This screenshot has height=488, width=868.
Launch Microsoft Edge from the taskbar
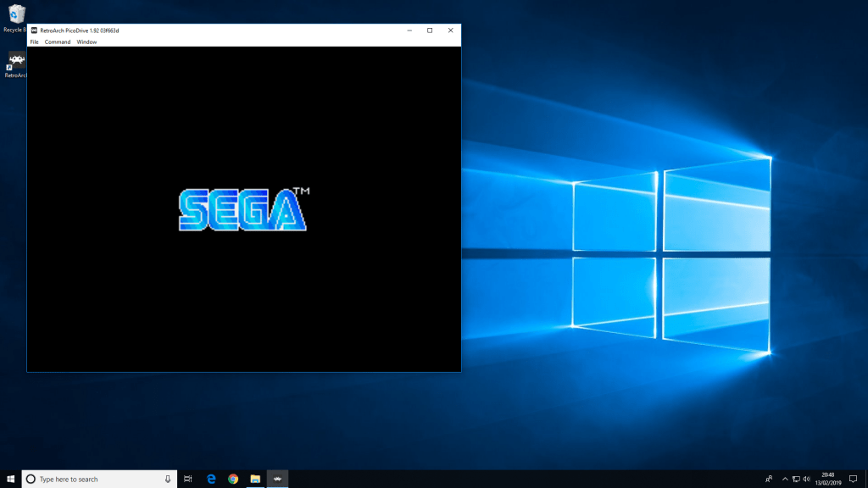[x=211, y=480]
